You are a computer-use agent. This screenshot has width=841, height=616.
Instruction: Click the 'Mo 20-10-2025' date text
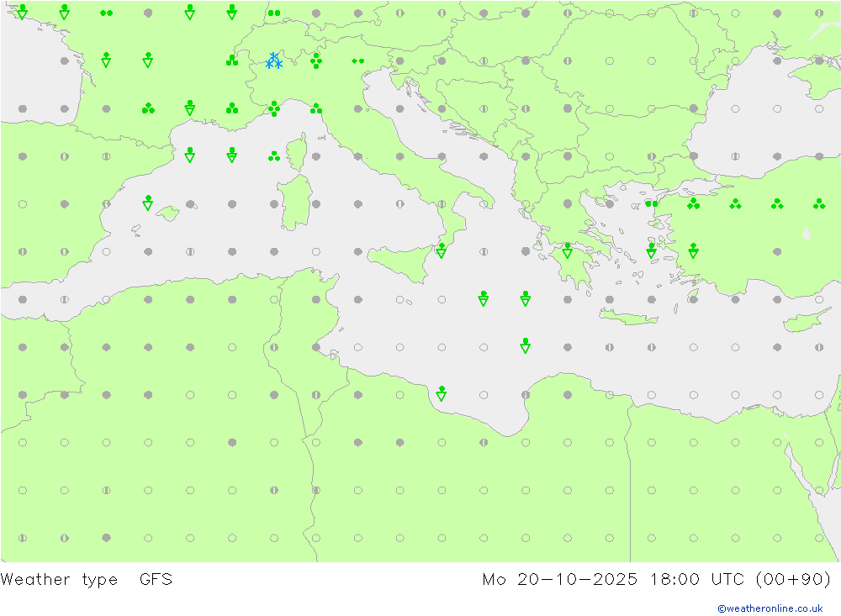tap(560, 580)
